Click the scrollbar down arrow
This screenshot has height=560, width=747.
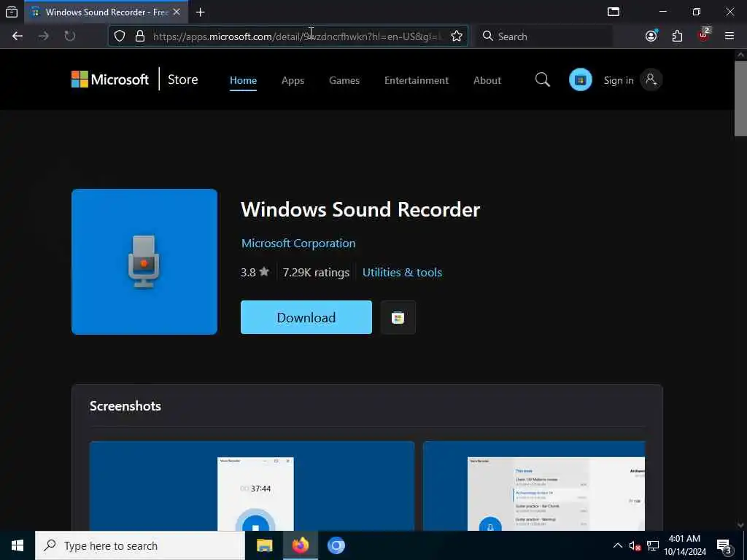coord(740,525)
